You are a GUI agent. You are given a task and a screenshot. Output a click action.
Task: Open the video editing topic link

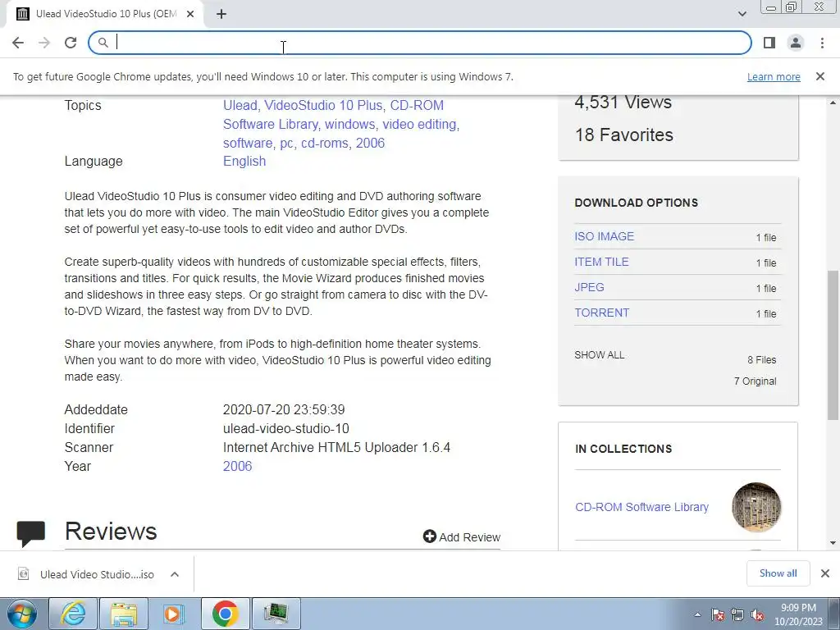pyautogui.click(x=421, y=125)
